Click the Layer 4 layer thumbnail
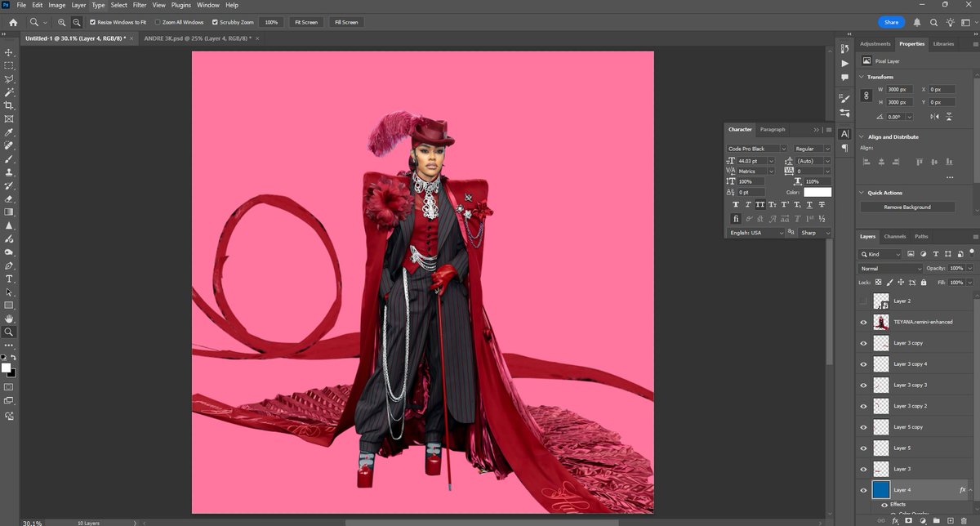The image size is (980, 526). click(880, 489)
